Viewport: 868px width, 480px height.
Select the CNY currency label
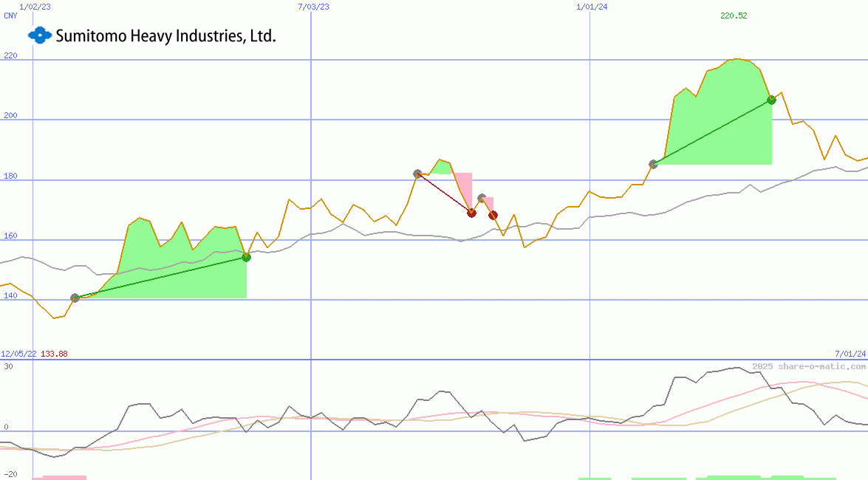tap(10, 16)
